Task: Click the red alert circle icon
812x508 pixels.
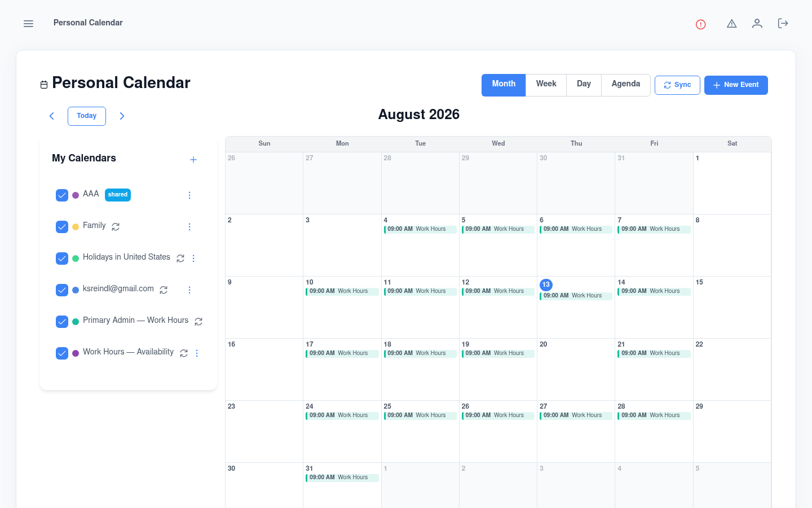Action: (x=701, y=24)
